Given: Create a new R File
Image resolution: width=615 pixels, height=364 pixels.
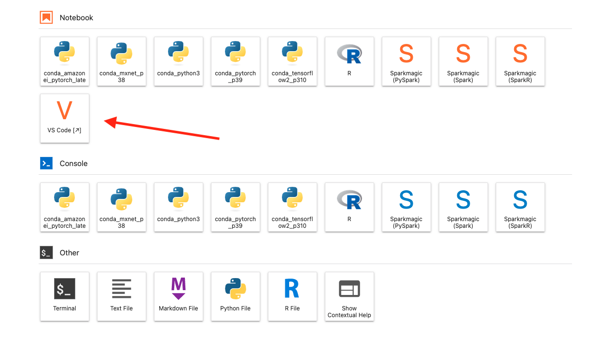Looking at the screenshot, I should (293, 296).
